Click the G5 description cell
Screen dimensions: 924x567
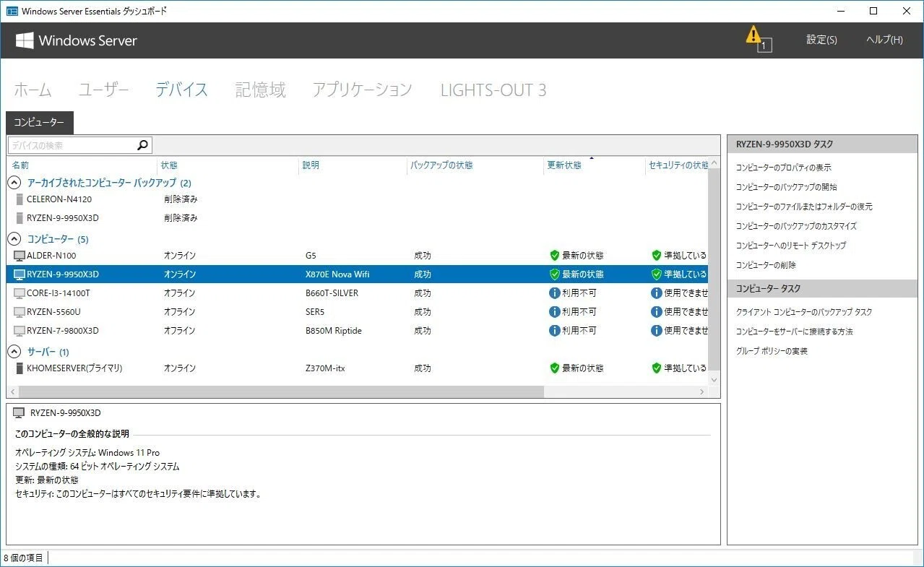point(311,256)
